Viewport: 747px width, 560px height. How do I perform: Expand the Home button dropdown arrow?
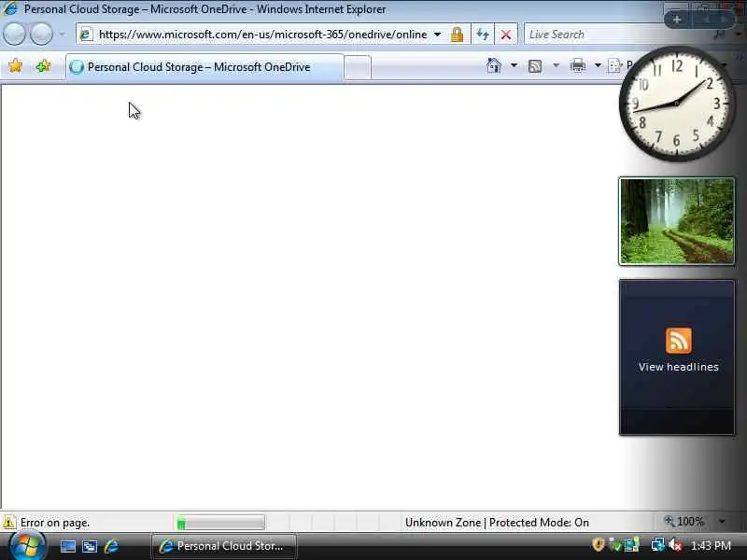click(514, 65)
